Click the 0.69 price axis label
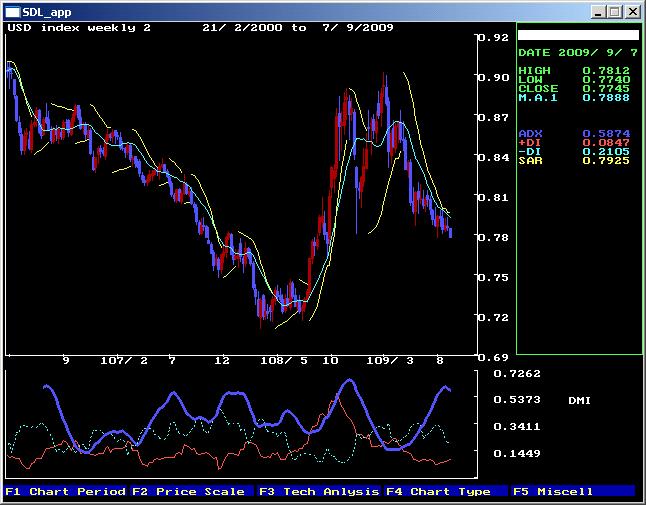646x505 pixels. coord(493,357)
